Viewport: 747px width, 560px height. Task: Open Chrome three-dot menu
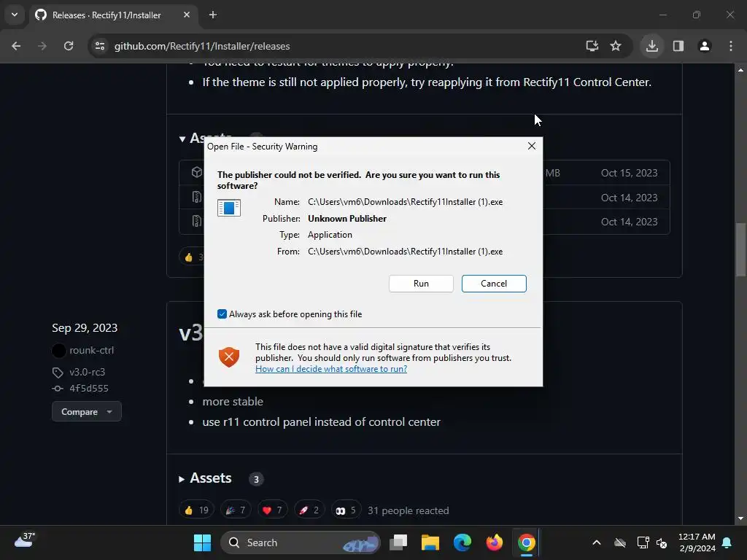coord(730,46)
